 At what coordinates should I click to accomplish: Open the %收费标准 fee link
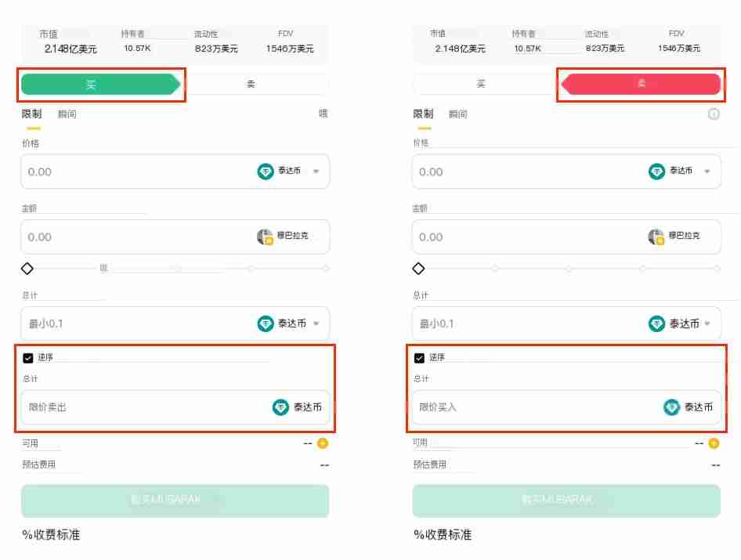pyautogui.click(x=52, y=536)
